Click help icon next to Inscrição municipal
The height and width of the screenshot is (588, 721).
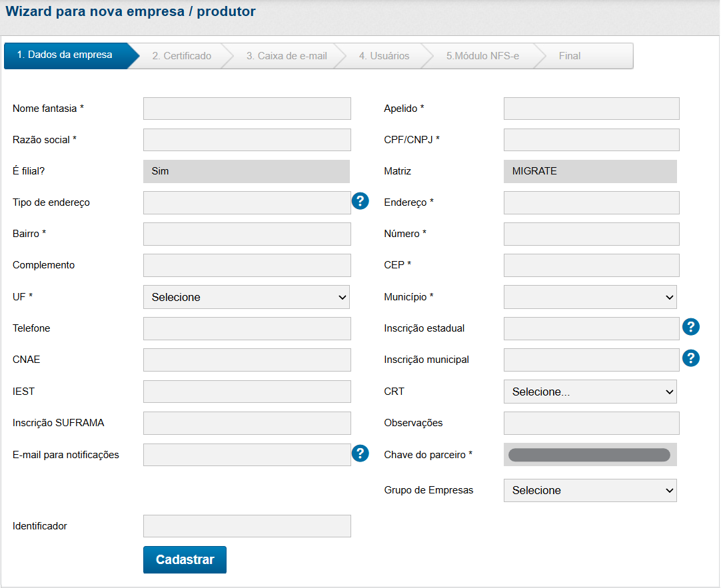[x=691, y=358]
